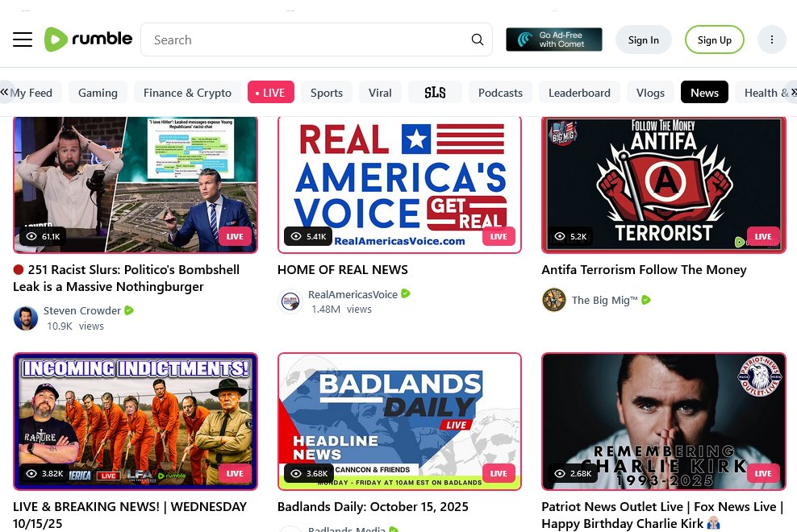Select the Viral category tab
This screenshot has width=797, height=532.
(380, 93)
